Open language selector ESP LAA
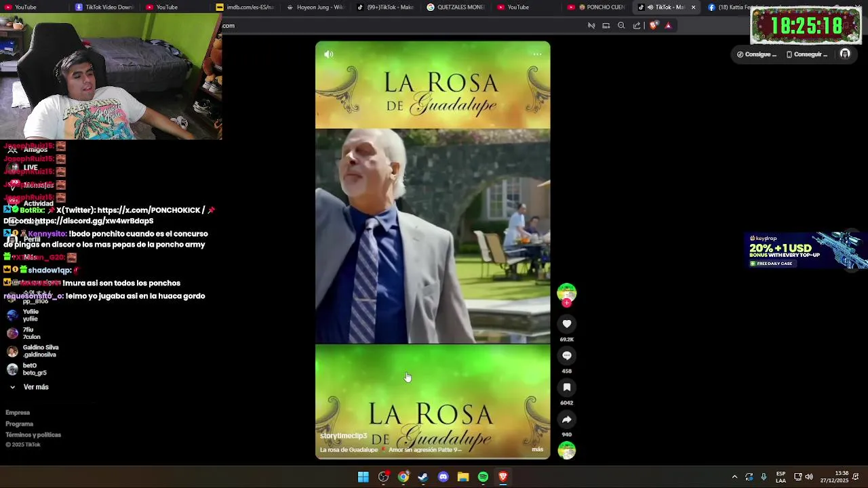This screenshot has width=868, height=488. 781,477
